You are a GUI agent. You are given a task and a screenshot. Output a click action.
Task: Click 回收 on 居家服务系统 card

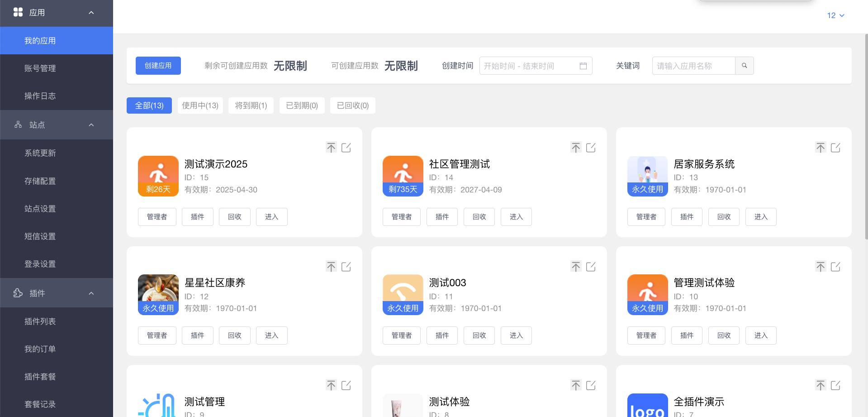pyautogui.click(x=724, y=217)
